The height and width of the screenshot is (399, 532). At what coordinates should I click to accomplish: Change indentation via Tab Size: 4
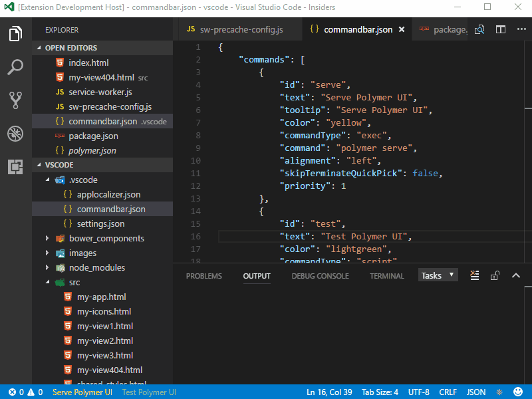(380, 392)
